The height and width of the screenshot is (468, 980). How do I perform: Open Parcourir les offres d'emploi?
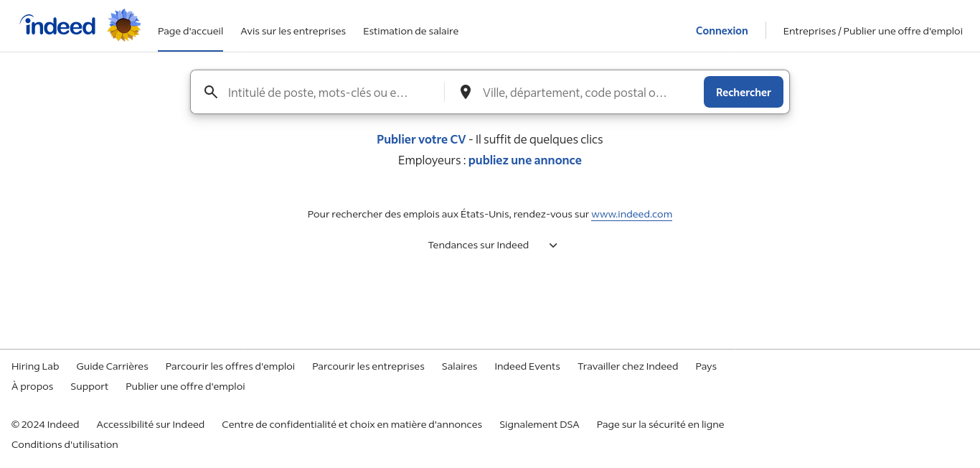click(x=230, y=366)
